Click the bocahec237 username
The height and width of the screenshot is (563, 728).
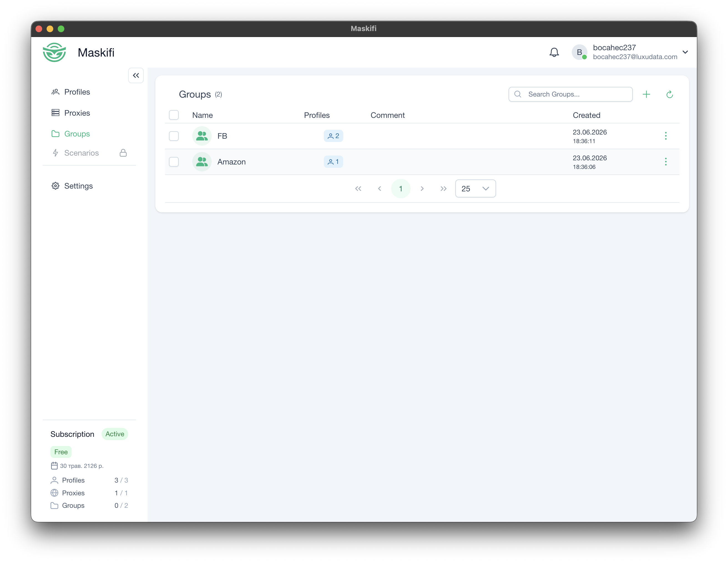614,48
